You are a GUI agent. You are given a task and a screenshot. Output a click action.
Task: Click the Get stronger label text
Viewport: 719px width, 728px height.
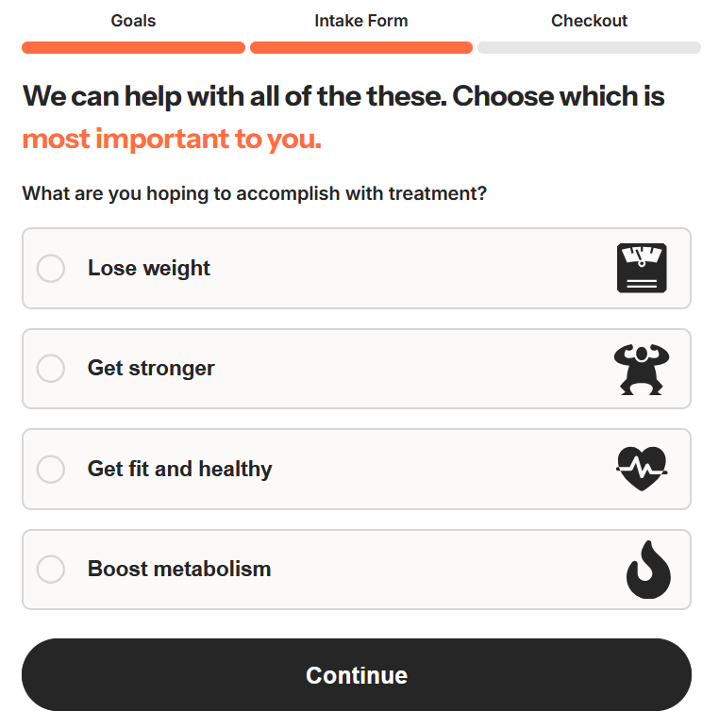(151, 369)
